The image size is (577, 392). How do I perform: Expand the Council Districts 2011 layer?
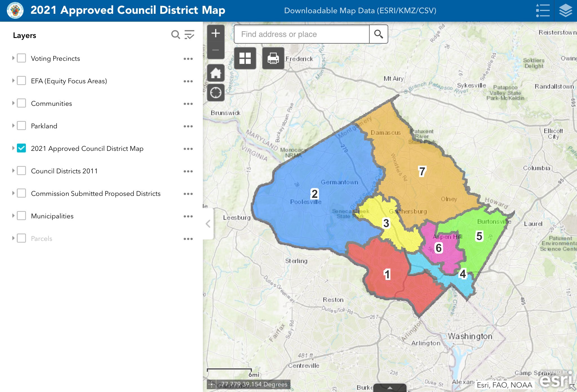tap(13, 171)
